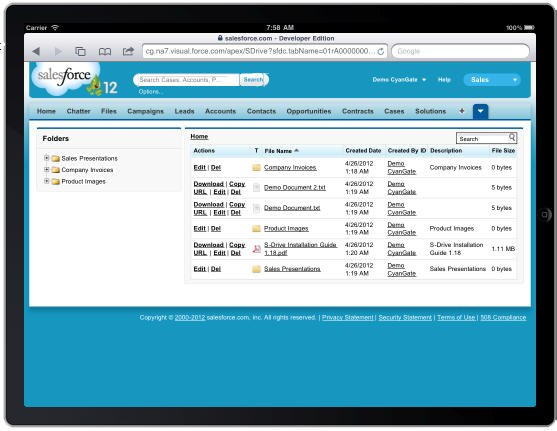Expand the Sales Presentations folder tree node

47,158
